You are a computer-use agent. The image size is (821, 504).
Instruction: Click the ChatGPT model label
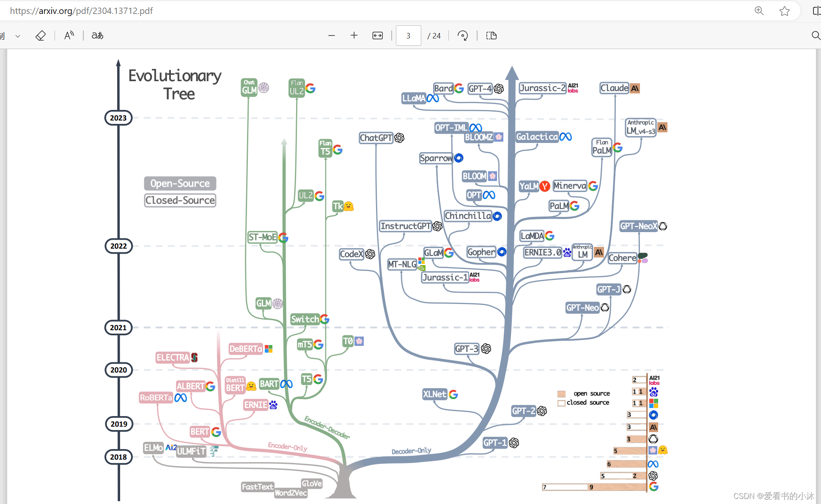pos(376,138)
